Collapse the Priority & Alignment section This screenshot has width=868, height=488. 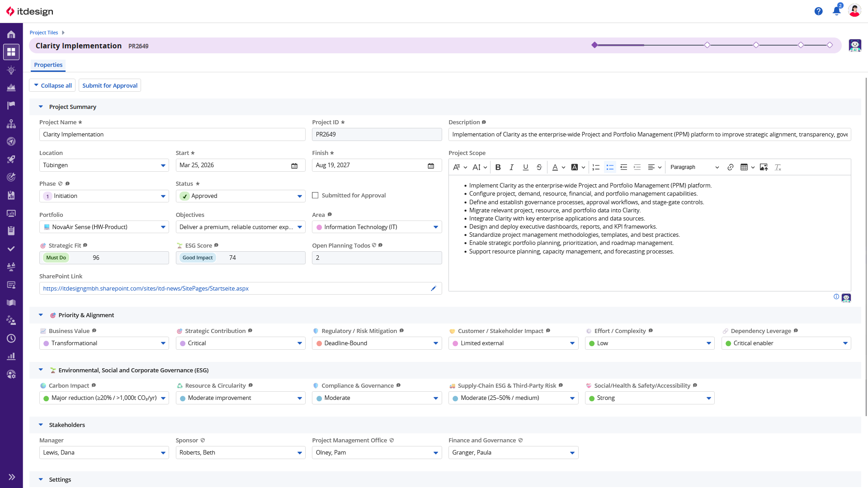[41, 315]
